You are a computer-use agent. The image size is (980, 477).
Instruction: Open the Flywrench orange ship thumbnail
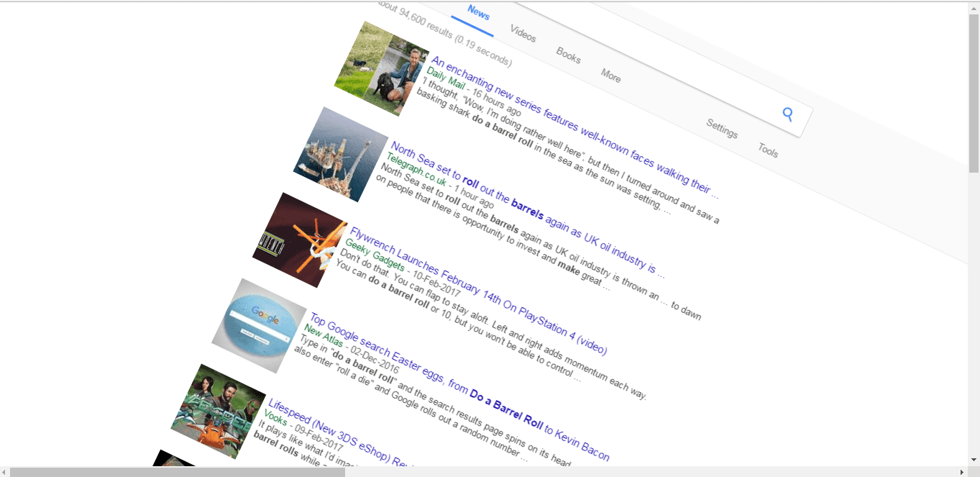301,240
